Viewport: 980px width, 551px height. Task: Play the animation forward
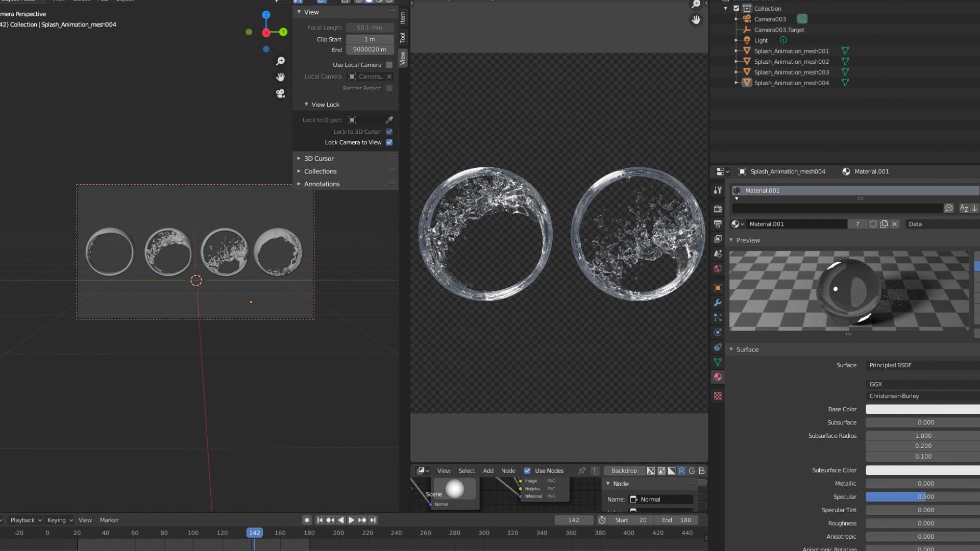coord(352,520)
